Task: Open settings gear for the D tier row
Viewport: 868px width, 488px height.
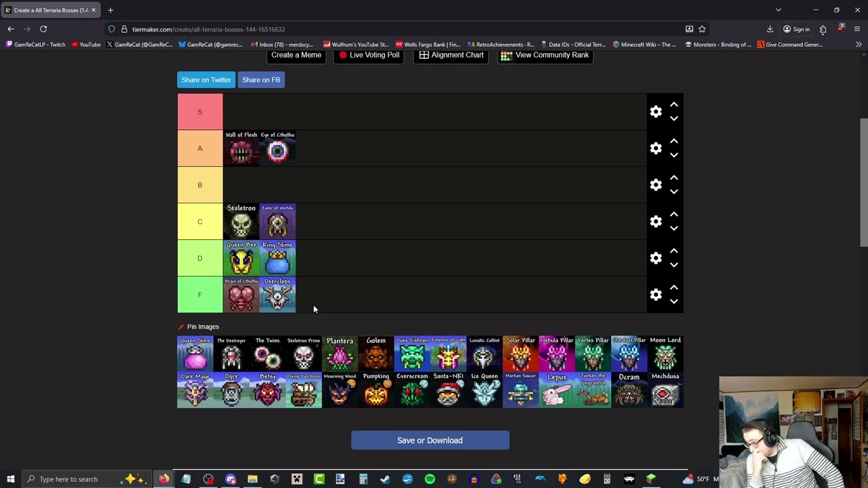Action: 656,258
